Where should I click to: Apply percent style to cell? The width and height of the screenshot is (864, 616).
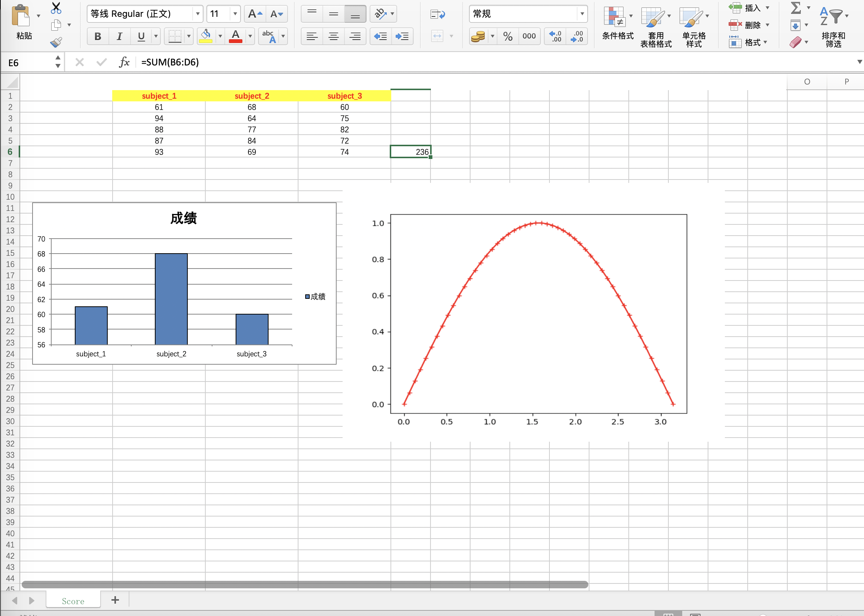508,36
